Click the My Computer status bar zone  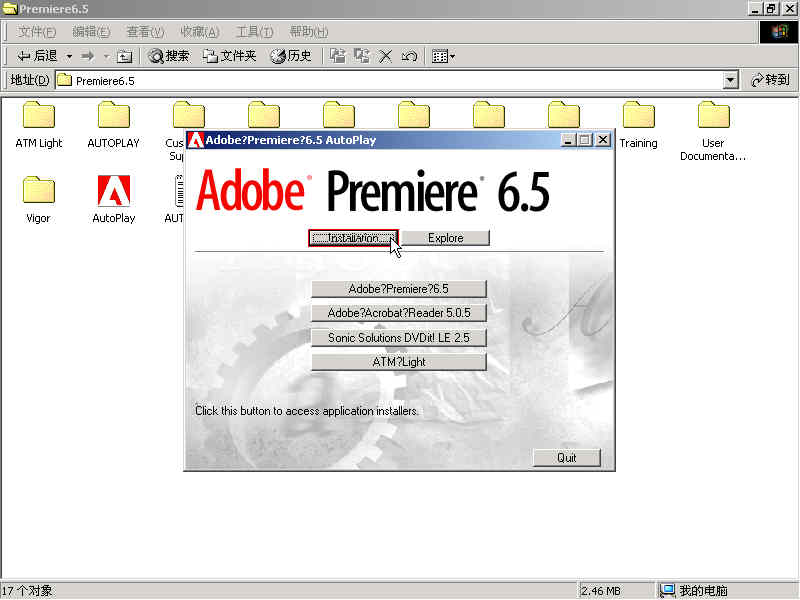(726, 591)
